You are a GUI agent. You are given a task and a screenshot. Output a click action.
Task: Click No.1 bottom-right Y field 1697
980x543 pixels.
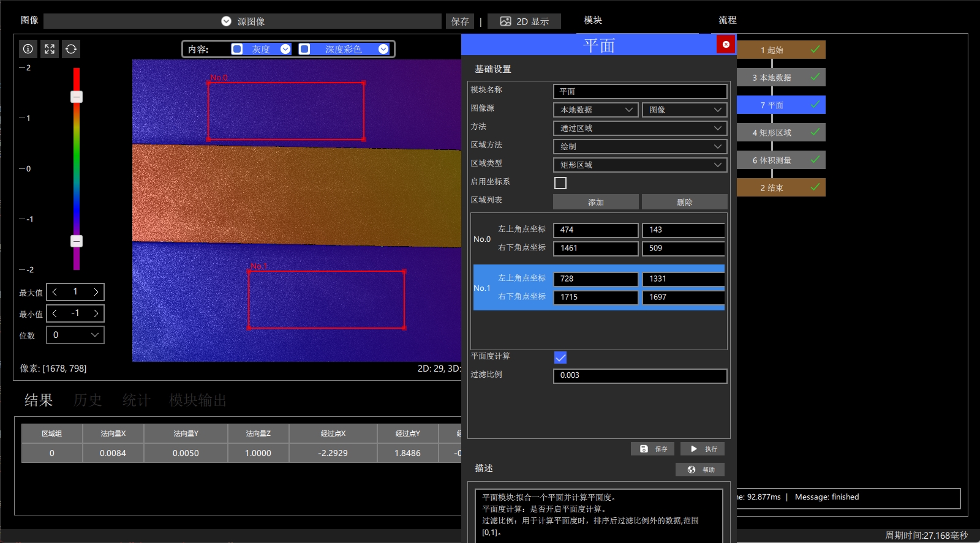click(x=684, y=298)
